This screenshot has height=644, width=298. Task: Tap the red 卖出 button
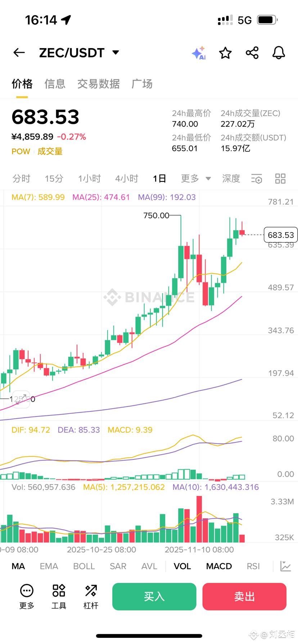pyautogui.click(x=244, y=597)
